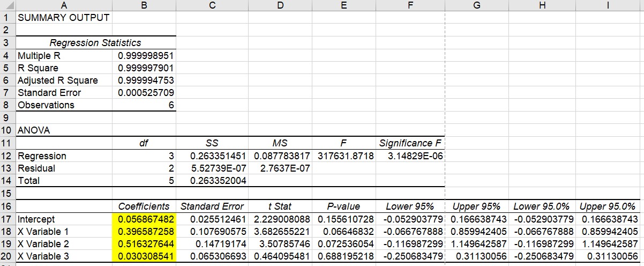644x266 pixels.
Task: Select Significance F value 3.14829E-06
Action: (x=410, y=156)
